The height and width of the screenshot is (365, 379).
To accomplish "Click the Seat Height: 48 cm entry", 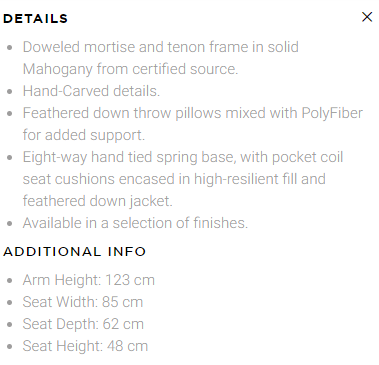I will [85, 346].
